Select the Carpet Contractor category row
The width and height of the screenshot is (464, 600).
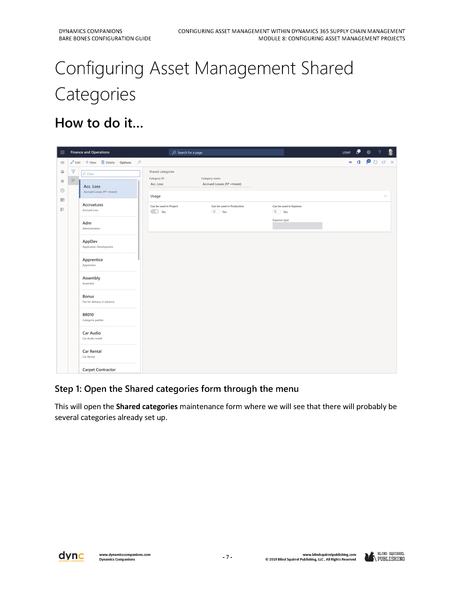[108, 369]
